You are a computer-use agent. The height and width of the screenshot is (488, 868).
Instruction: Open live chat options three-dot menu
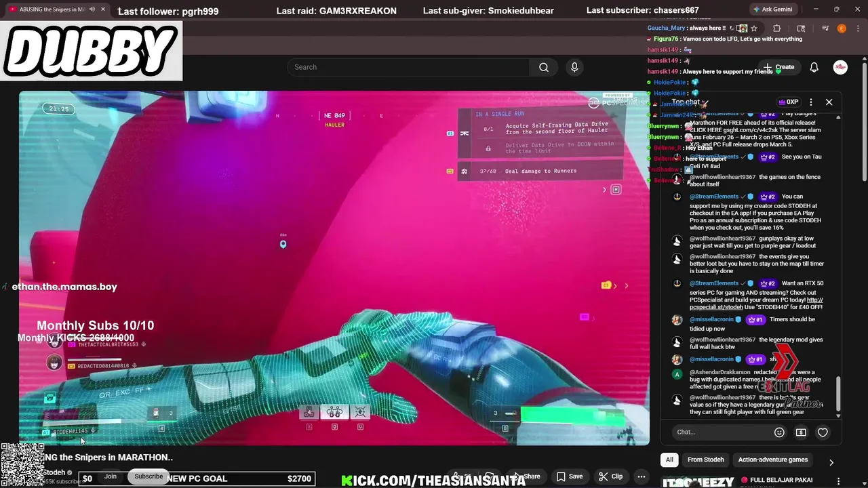(811, 102)
